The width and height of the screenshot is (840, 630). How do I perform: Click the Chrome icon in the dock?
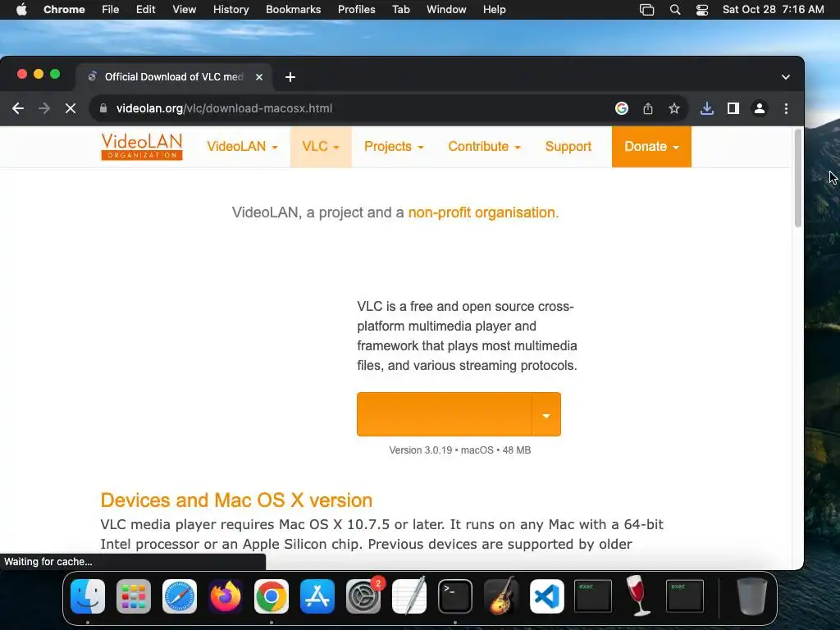coord(271,596)
